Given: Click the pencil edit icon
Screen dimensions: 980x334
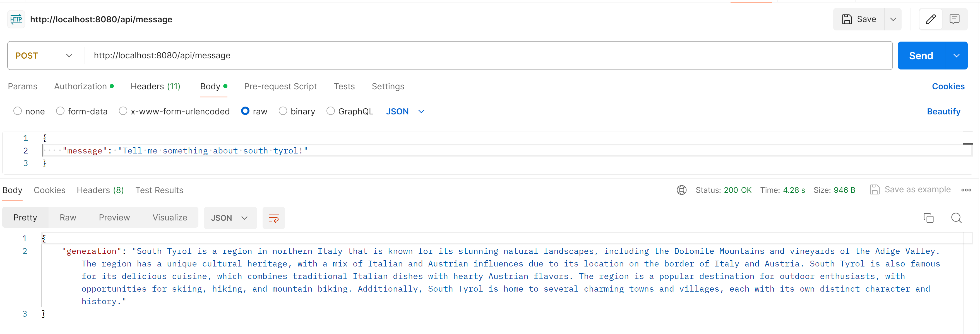Looking at the screenshot, I should (931, 20).
